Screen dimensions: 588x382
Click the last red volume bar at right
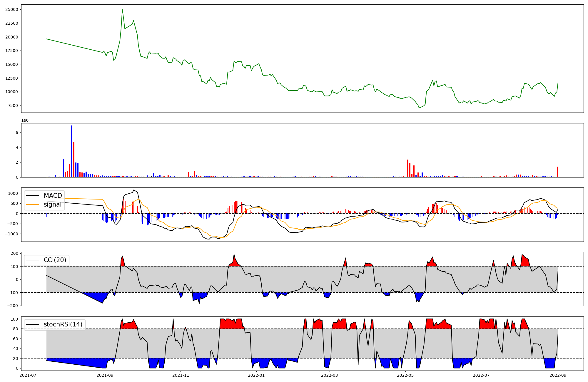click(557, 172)
